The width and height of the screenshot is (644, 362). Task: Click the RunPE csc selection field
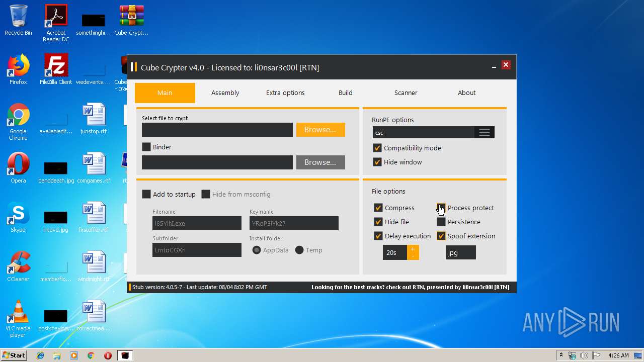424,132
